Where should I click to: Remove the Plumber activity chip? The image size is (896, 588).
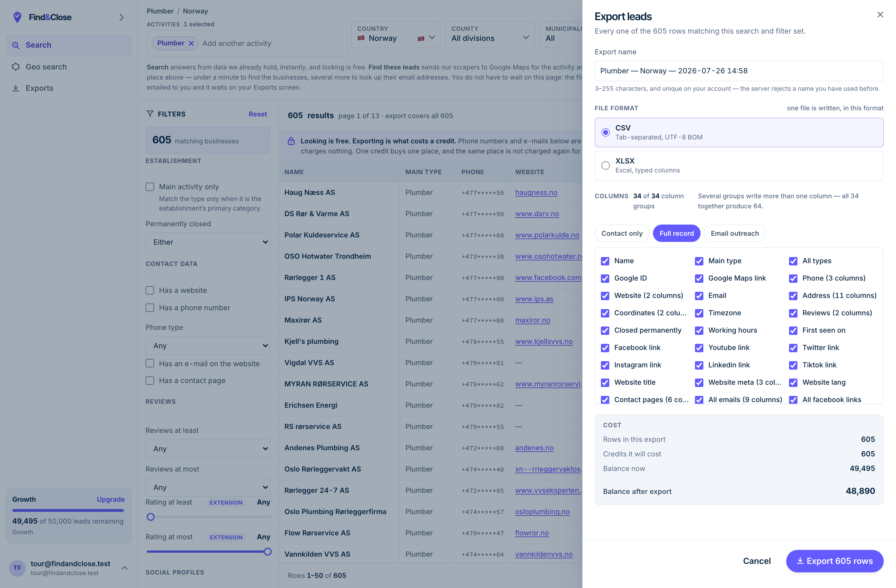[x=191, y=43]
